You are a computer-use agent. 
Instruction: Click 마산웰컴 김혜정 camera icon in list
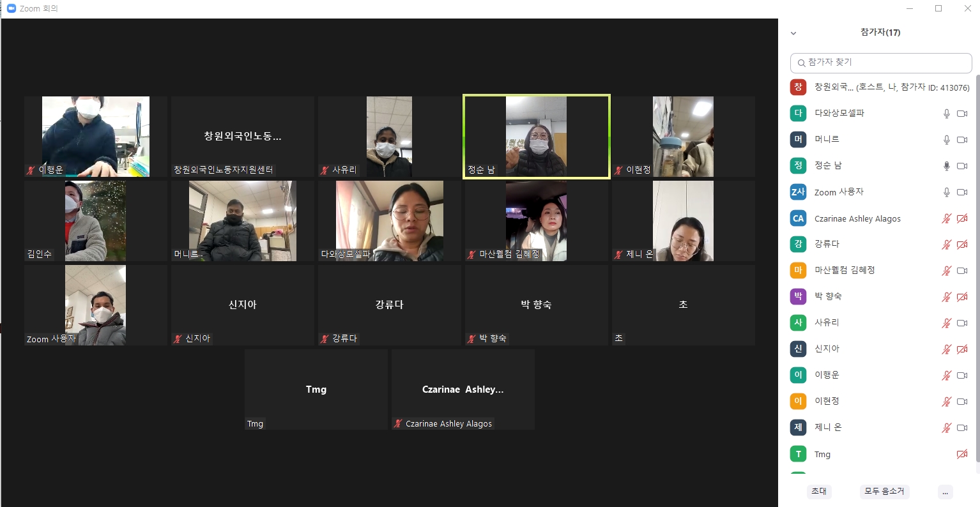tap(962, 271)
